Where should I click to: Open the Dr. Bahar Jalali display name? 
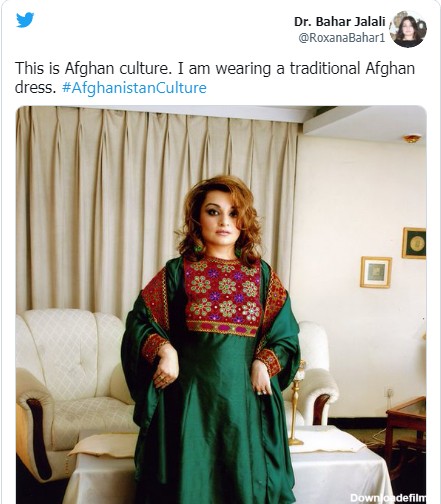pos(339,22)
